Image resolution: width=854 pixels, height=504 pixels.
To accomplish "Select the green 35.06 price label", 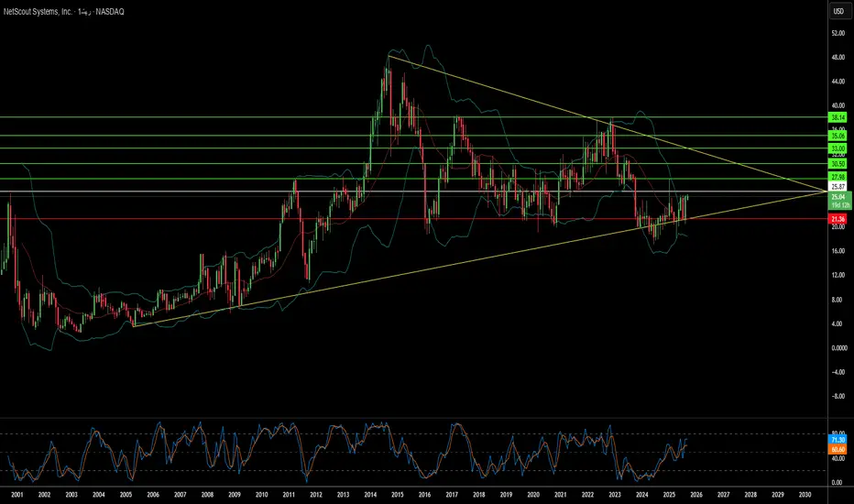I will click(838, 136).
